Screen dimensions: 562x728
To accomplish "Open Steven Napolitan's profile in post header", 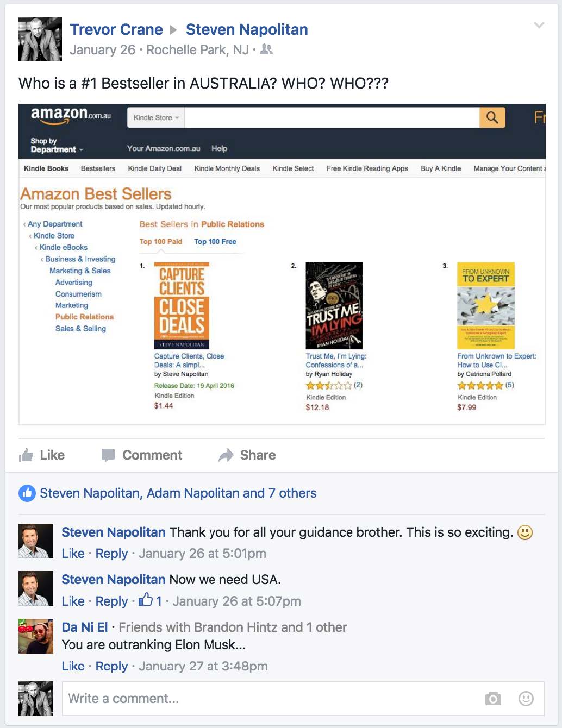I will [x=247, y=29].
